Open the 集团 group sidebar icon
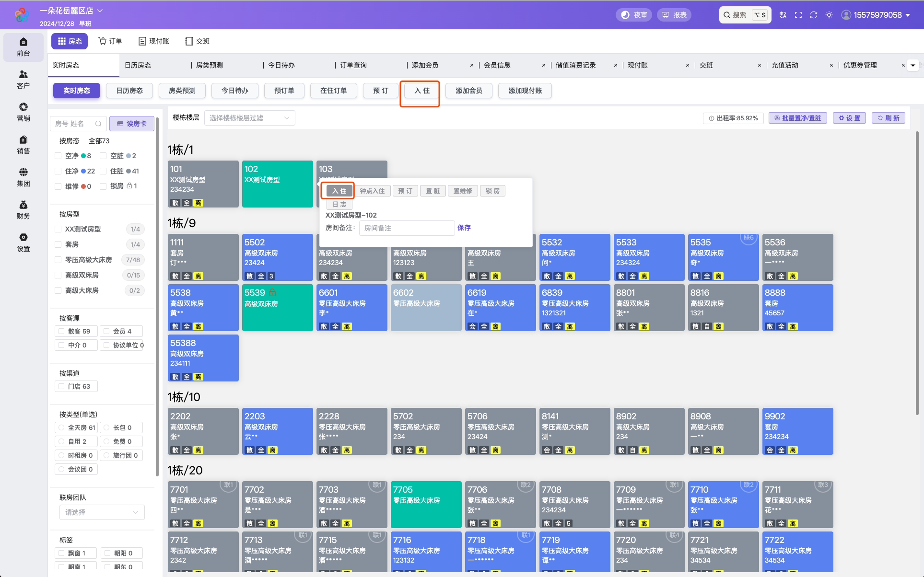Viewport: 924px width, 577px height. 23,177
